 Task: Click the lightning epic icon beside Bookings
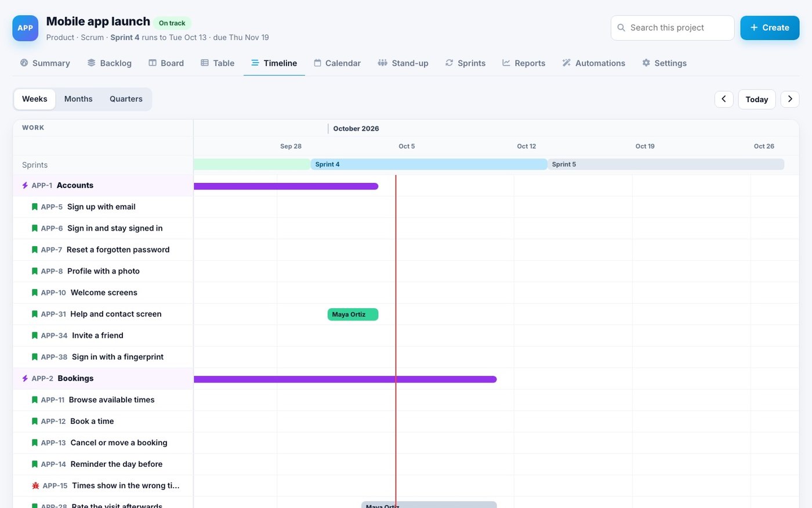[x=25, y=379]
